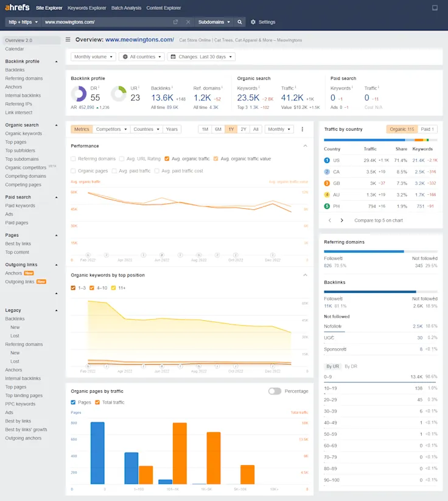Uncheck Avg. organic traffic value checkbox
This screenshot has height=501, width=448.
tap(215, 159)
